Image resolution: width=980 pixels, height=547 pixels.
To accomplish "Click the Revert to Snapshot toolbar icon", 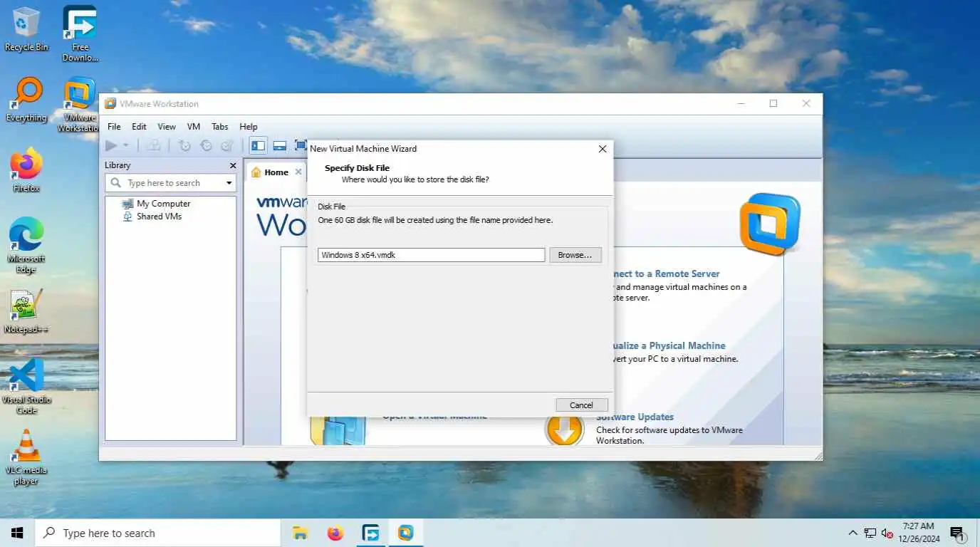I will pyautogui.click(x=206, y=145).
